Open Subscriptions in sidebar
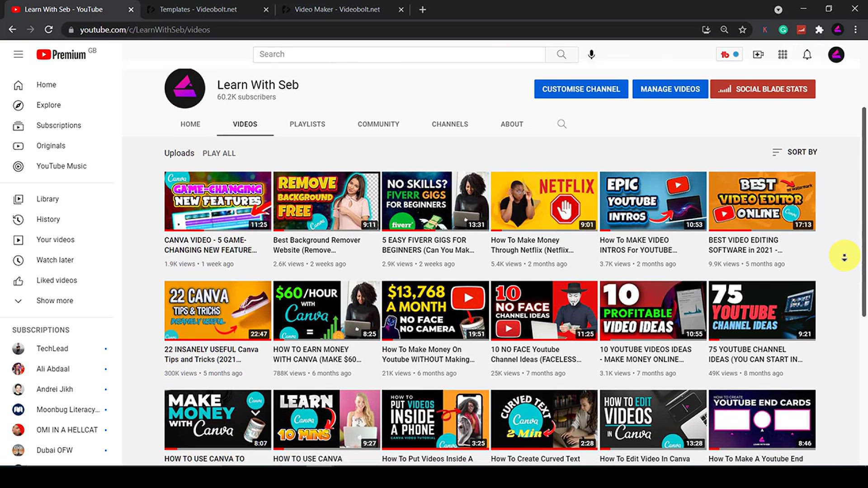The width and height of the screenshot is (868, 488). tap(57, 125)
